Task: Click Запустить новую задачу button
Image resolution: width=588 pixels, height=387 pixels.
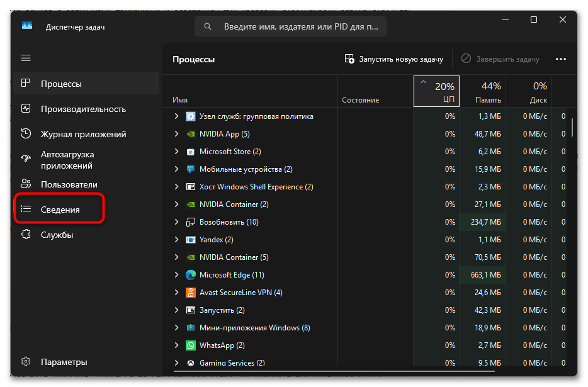Action: (x=394, y=59)
